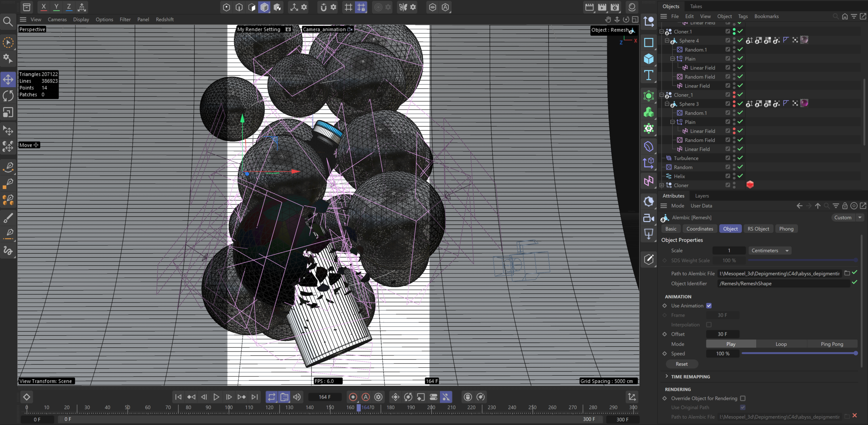Click the Cube primitive icon
Image resolution: width=868 pixels, height=425 pixels.
point(649,59)
